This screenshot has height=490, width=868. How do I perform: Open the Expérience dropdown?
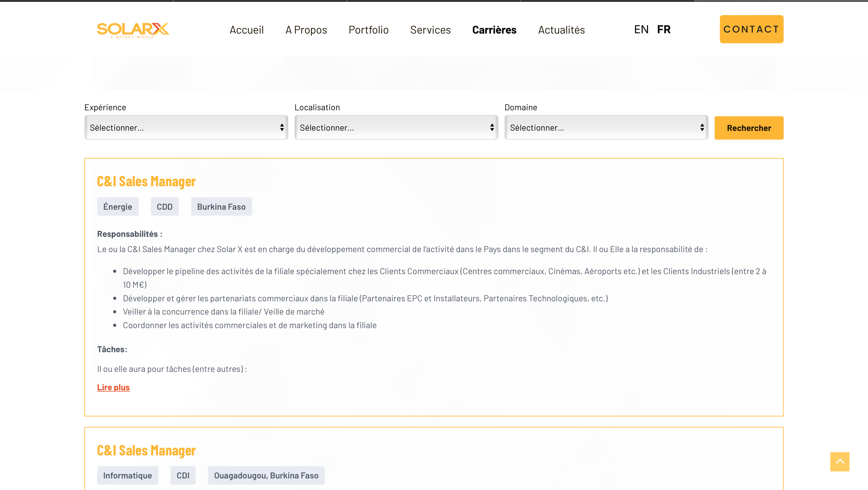click(186, 128)
